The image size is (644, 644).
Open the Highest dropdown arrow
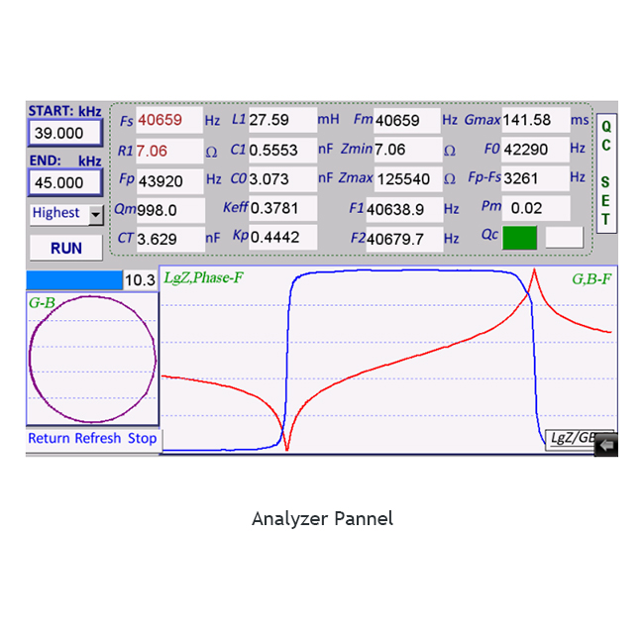(96, 214)
